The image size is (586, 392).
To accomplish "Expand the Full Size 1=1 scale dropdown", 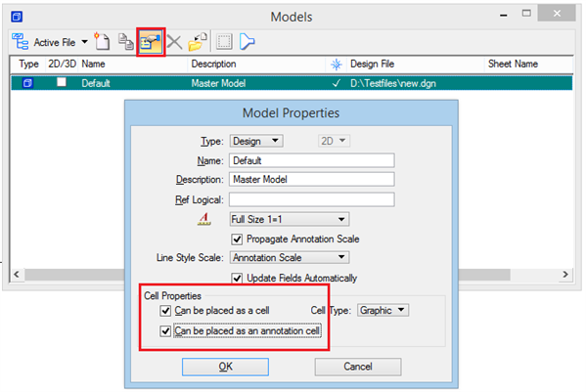I will click(x=290, y=219).
